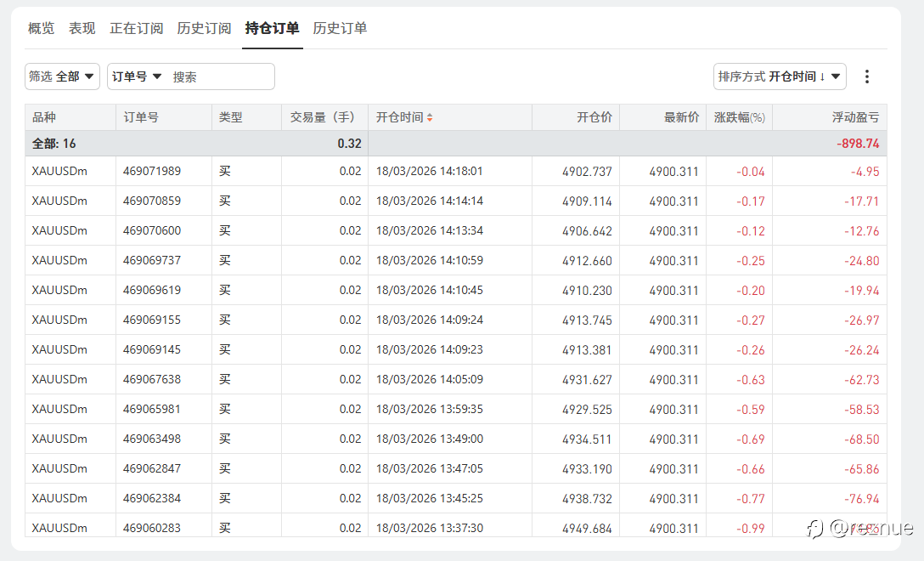This screenshot has height=561, width=924.
Task: Expand the 筛选 全部 filter dropdown
Action: [x=62, y=76]
